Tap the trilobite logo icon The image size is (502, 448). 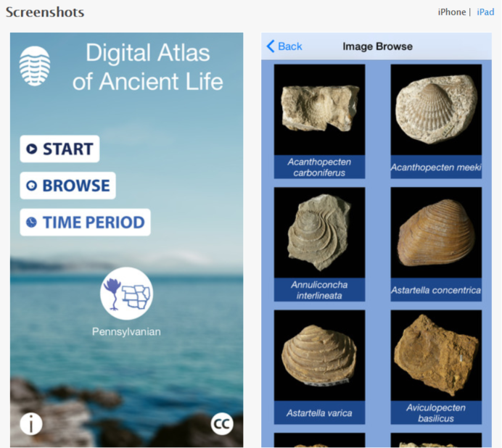tap(35, 66)
